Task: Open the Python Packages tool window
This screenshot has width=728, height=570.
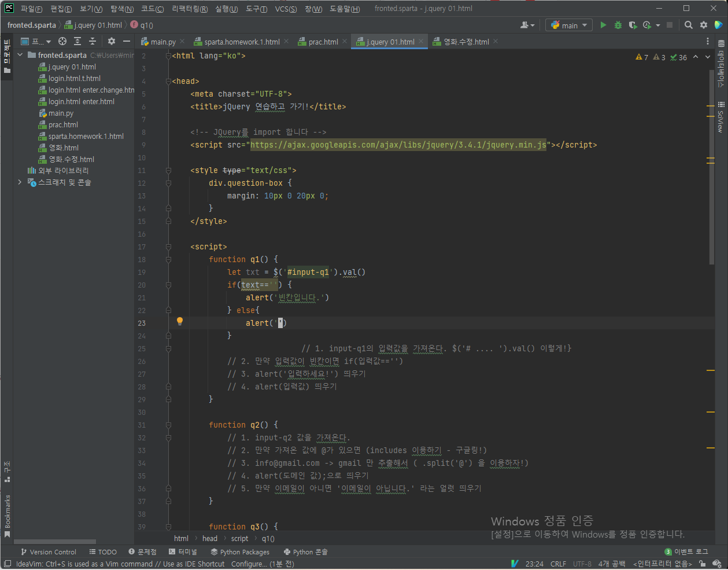Action: pyautogui.click(x=240, y=551)
